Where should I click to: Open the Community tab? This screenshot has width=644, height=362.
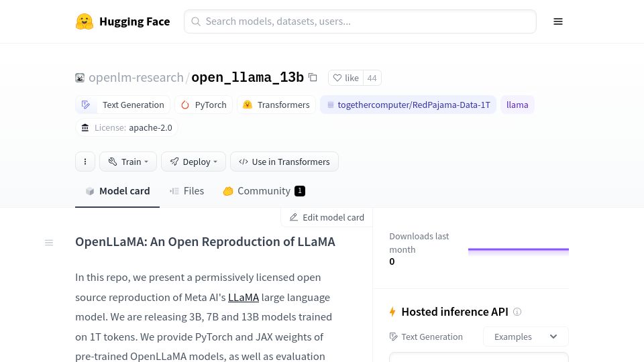(264, 191)
